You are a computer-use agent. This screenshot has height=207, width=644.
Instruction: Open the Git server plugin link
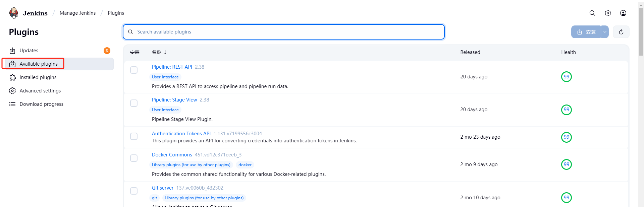point(162,188)
